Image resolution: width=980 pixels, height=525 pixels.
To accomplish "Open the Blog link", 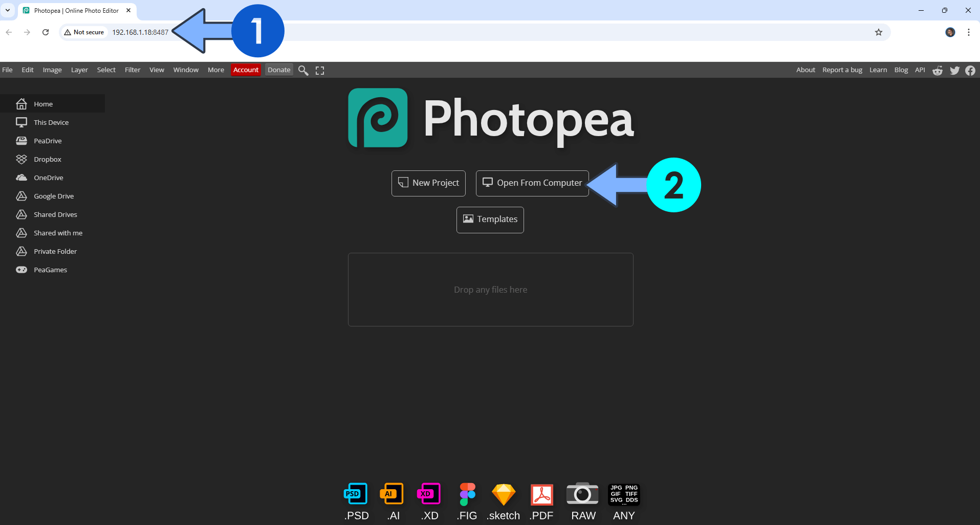I will pyautogui.click(x=901, y=70).
